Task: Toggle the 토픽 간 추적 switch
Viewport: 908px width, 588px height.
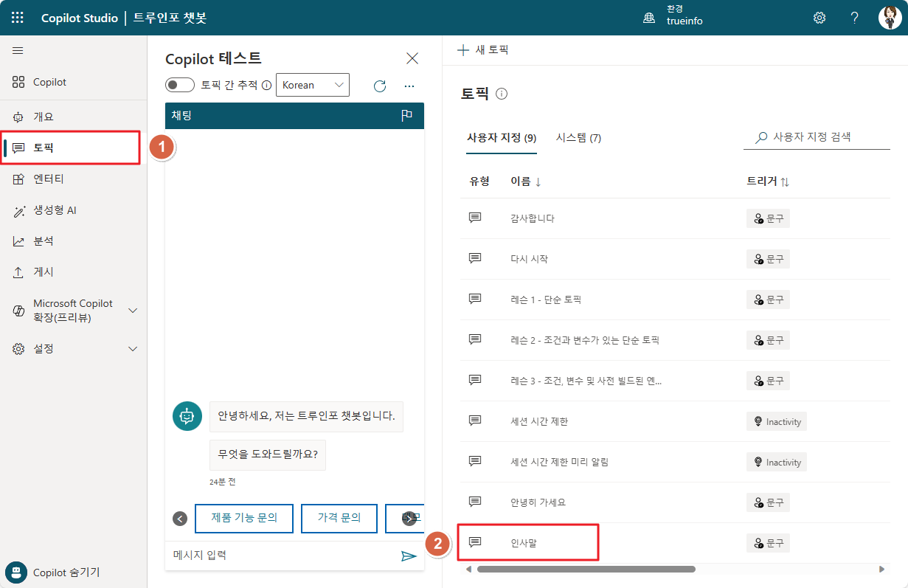Action: pos(180,85)
